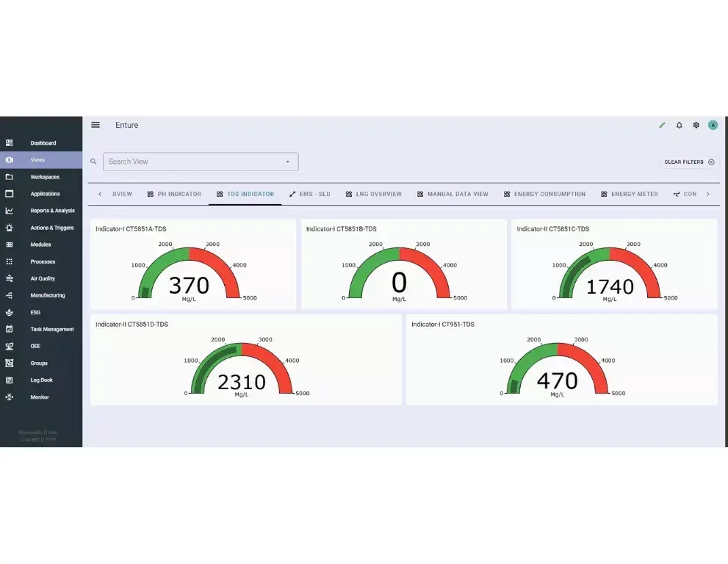Open the Log Book icon
The width and height of the screenshot is (728, 564).
10,380
